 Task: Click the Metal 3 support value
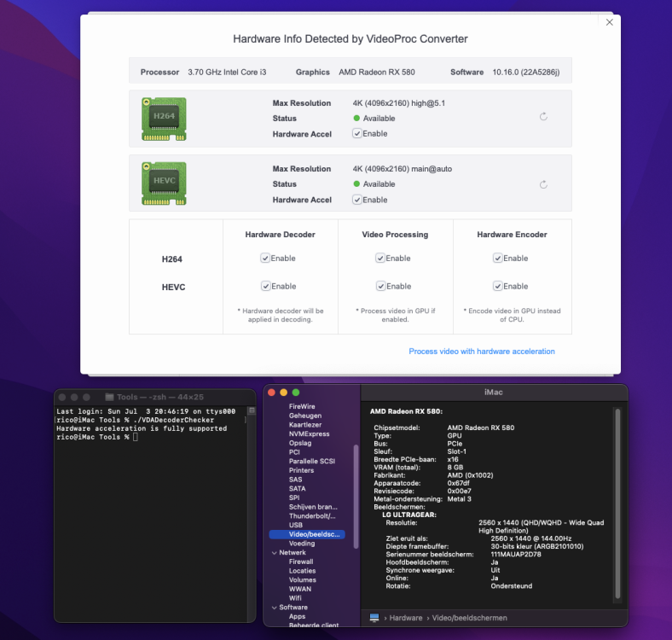click(x=459, y=499)
